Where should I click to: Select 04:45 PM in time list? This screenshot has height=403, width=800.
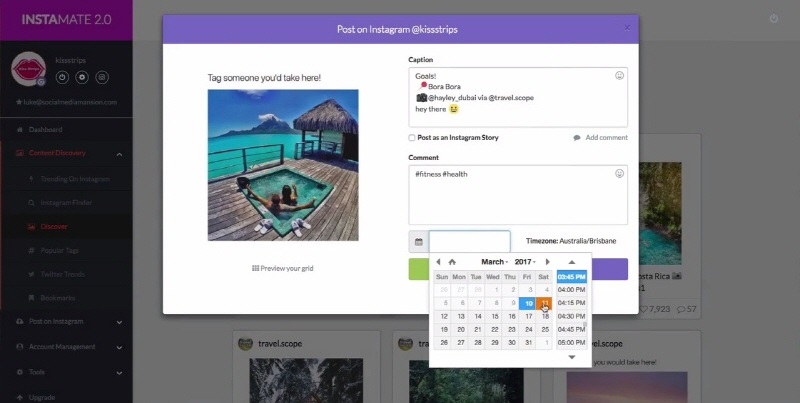[571, 330]
